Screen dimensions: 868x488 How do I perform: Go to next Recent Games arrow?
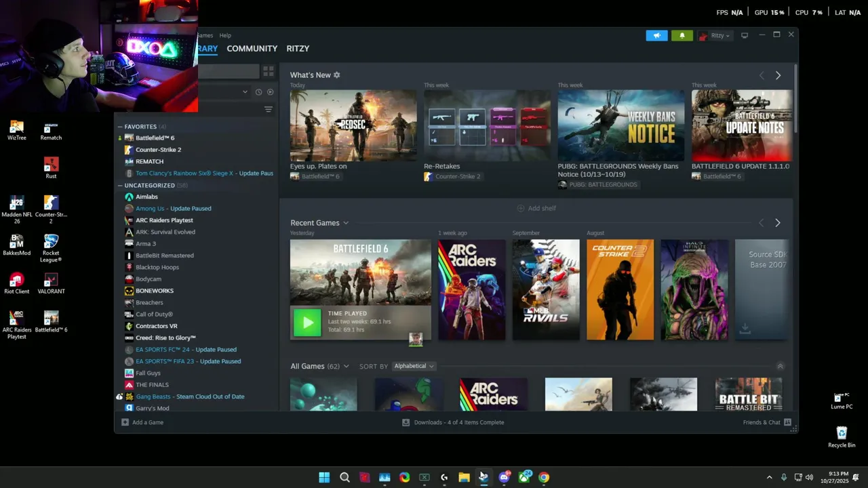(778, 223)
